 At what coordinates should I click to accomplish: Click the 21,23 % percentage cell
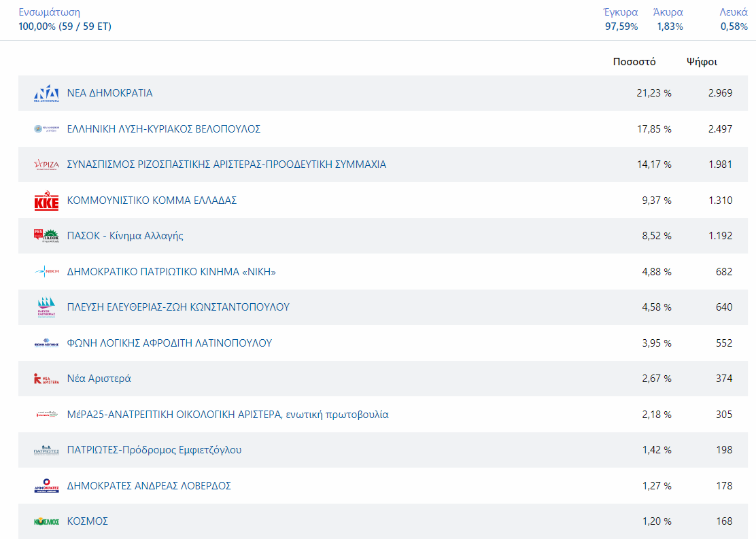[x=654, y=93]
